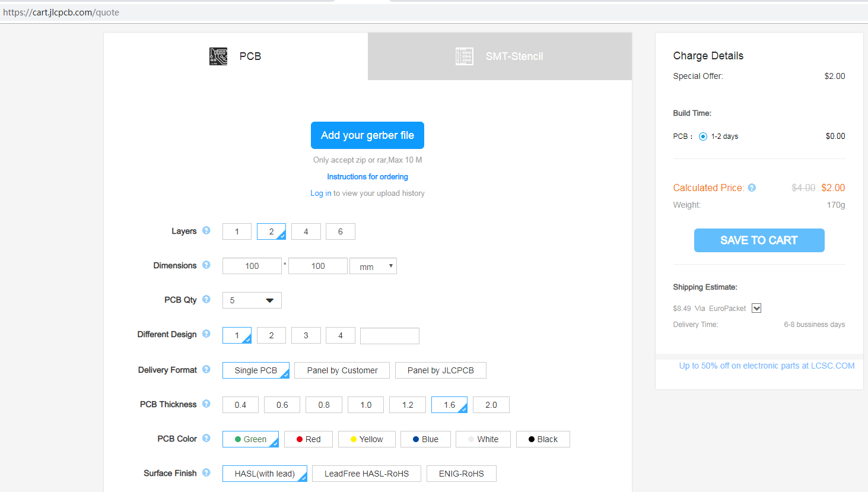
Task: Click the $8.49 shipping estimate price
Action: [x=682, y=309]
